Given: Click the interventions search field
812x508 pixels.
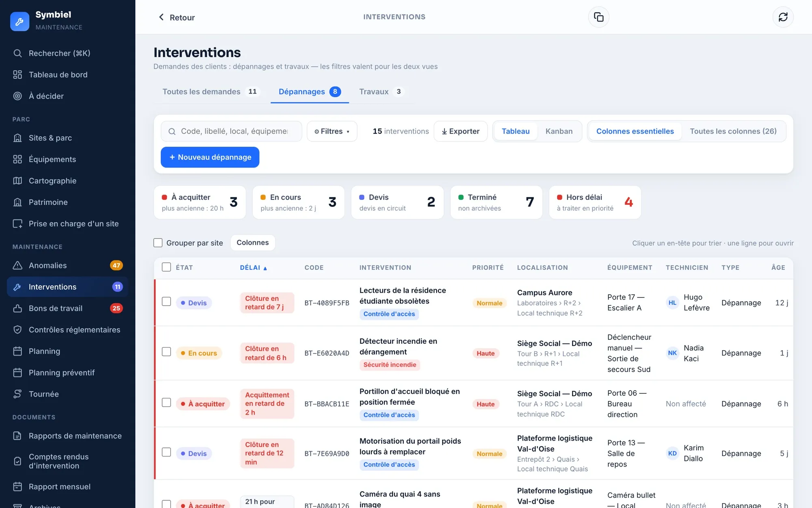Looking at the screenshot, I should (231, 131).
